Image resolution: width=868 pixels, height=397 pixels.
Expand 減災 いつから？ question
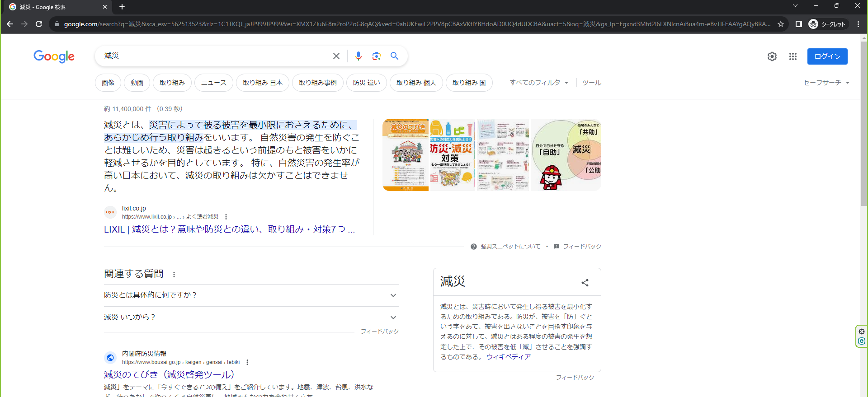coord(251,318)
